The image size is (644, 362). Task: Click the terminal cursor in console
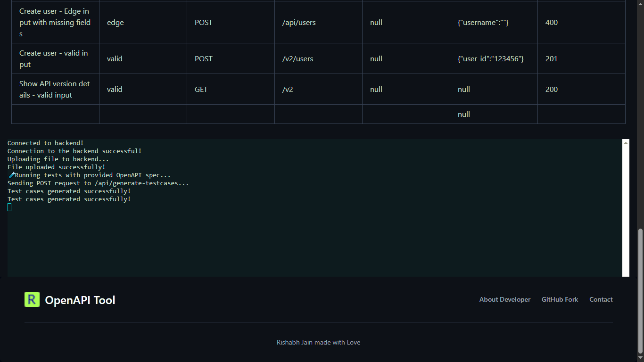click(9, 207)
